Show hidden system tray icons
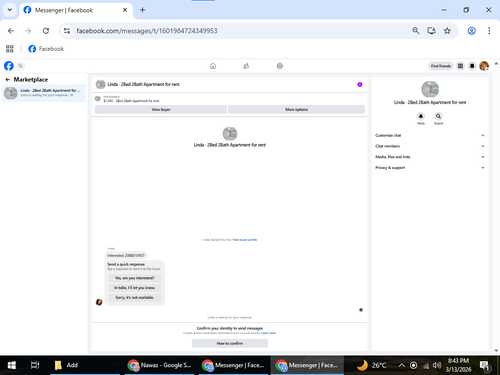This screenshot has width=500, height=375. (x=402, y=365)
